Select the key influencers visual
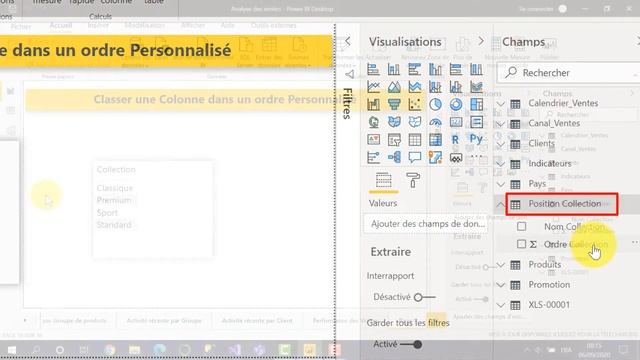The image size is (640, 360). (373, 157)
